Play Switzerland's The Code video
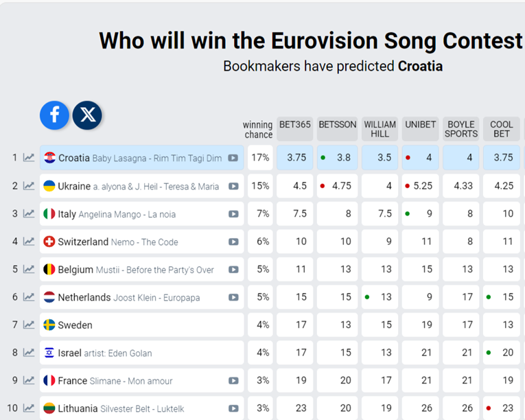Screen dimensions: 525x420 pos(233,242)
